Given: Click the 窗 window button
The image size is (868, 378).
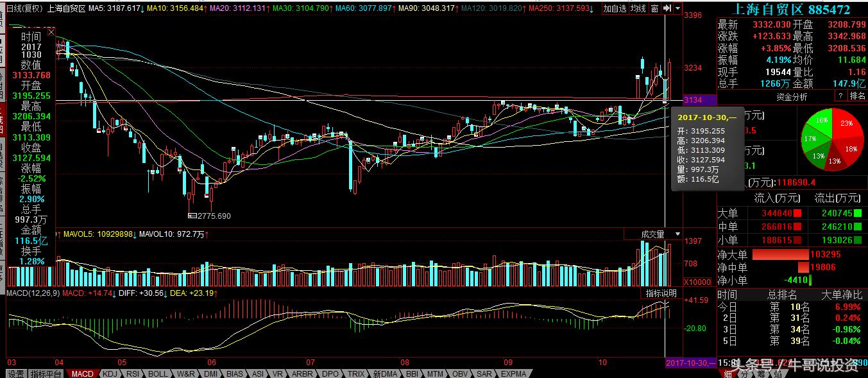Looking at the screenshot, I should (654, 8).
